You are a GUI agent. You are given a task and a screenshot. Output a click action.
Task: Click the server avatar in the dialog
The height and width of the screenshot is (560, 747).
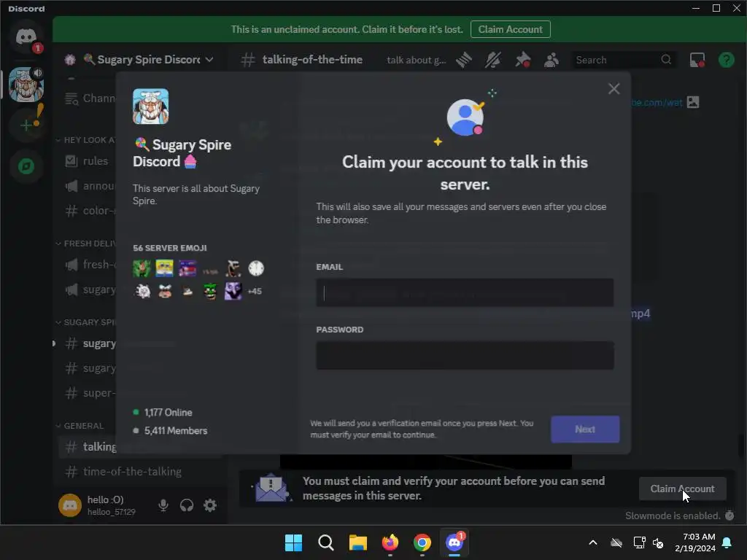point(150,106)
